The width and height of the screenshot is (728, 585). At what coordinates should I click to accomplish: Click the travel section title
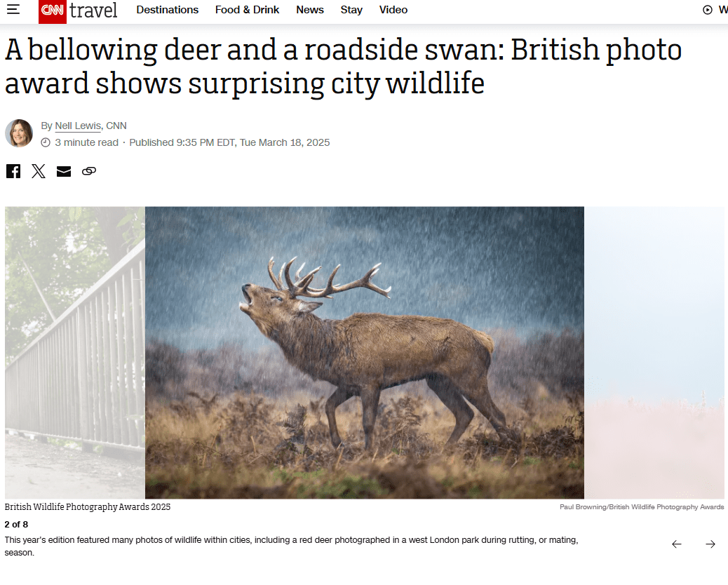click(93, 11)
